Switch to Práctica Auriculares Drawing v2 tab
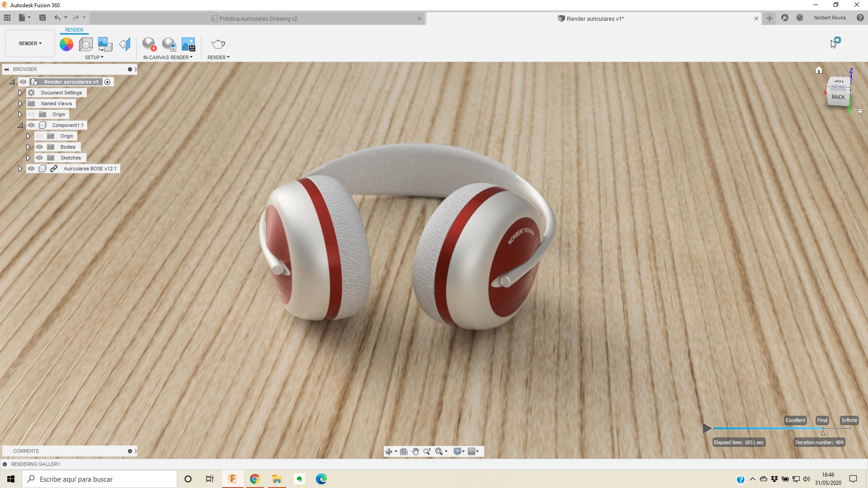 click(x=258, y=19)
